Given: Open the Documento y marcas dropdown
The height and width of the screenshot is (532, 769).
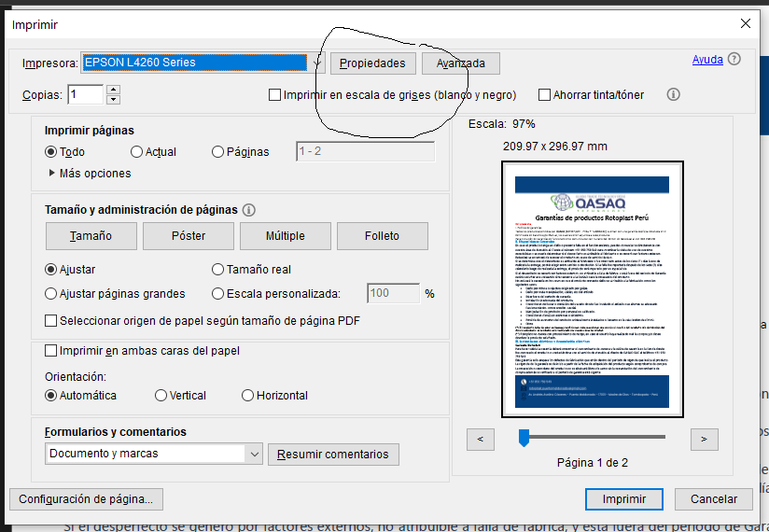Looking at the screenshot, I should 153,454.
